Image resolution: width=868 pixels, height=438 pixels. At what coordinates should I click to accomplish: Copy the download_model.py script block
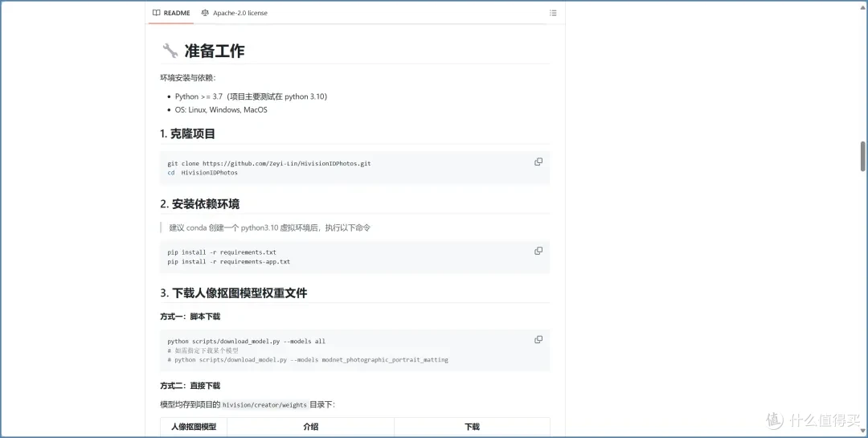pyautogui.click(x=538, y=339)
